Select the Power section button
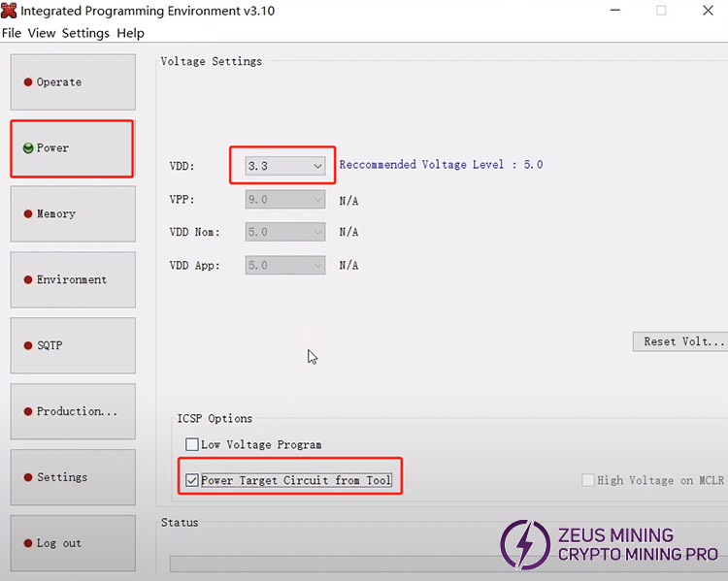Image resolution: width=728 pixels, height=581 pixels. coord(73,148)
